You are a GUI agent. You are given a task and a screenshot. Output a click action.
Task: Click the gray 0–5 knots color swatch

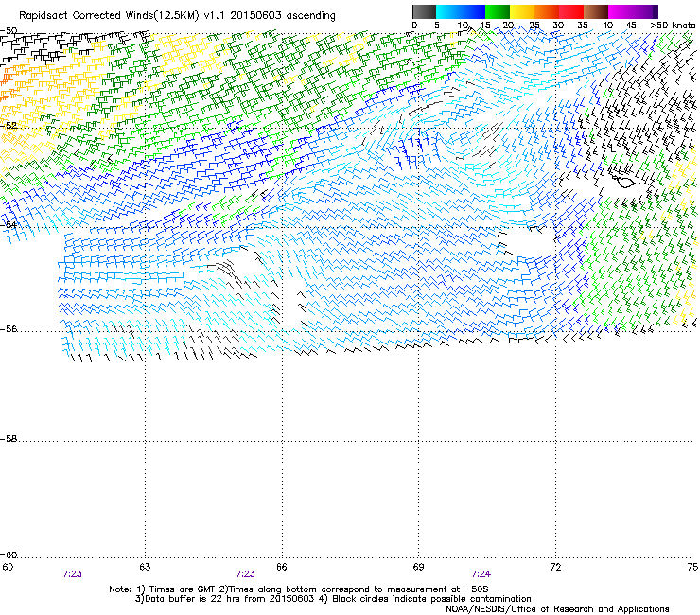[x=424, y=11]
